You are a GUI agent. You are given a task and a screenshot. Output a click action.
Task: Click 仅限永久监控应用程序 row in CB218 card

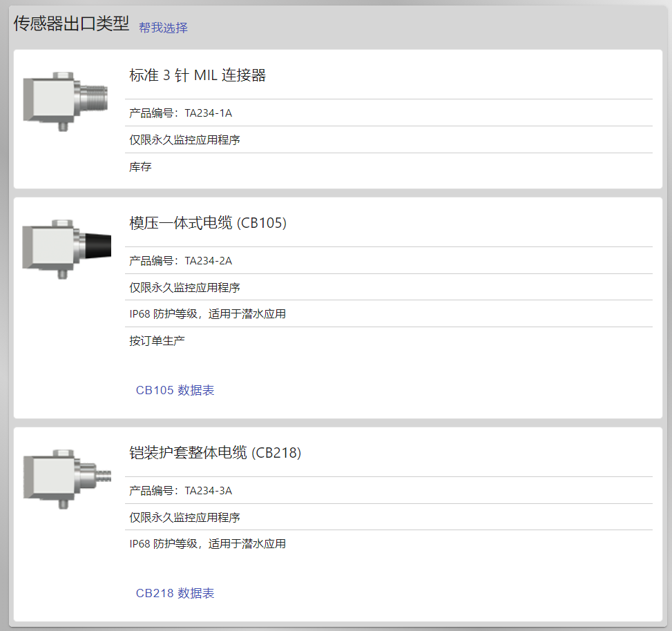pyautogui.click(x=389, y=518)
